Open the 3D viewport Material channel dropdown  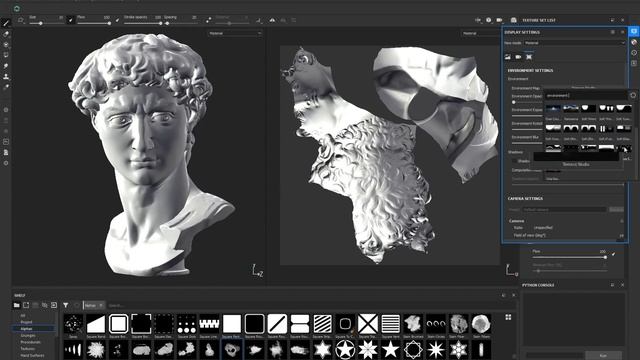tap(235, 33)
